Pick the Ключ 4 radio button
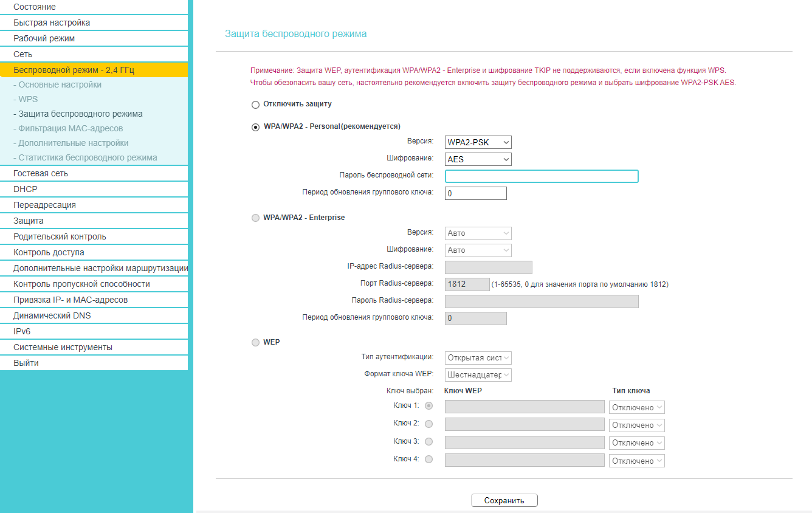 429,460
